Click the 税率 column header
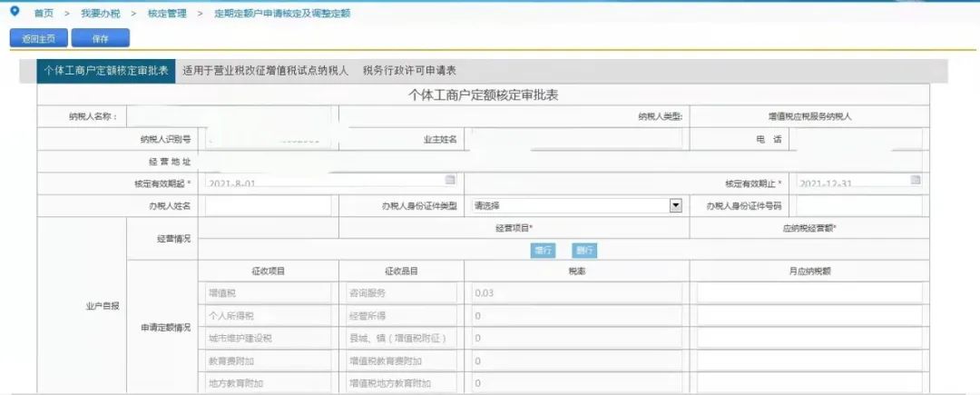The height and width of the screenshot is (395, 980). click(577, 272)
